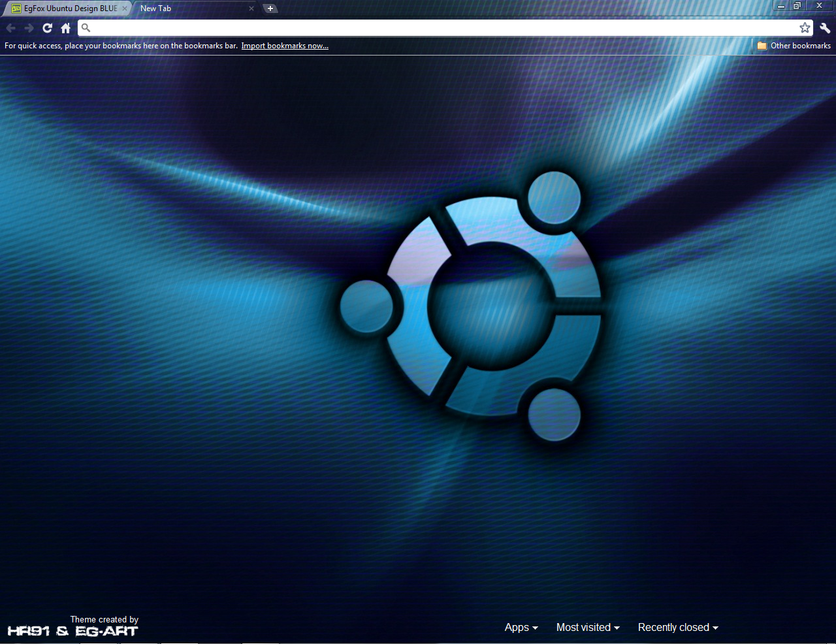Focus the address bar field
Image resolution: width=836 pixels, height=644 pixels.
(x=445, y=27)
